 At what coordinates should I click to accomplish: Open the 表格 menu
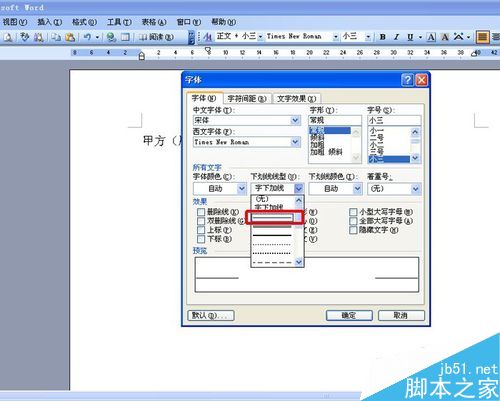[x=154, y=22]
